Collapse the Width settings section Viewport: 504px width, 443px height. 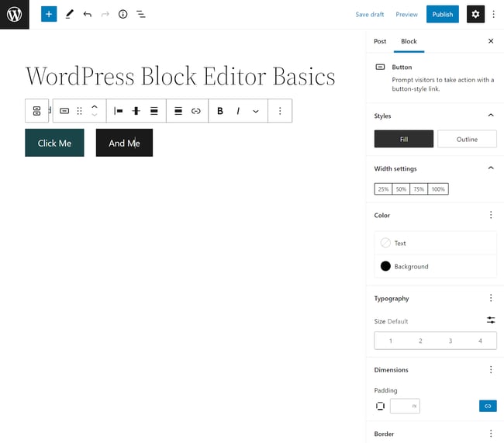(x=490, y=168)
